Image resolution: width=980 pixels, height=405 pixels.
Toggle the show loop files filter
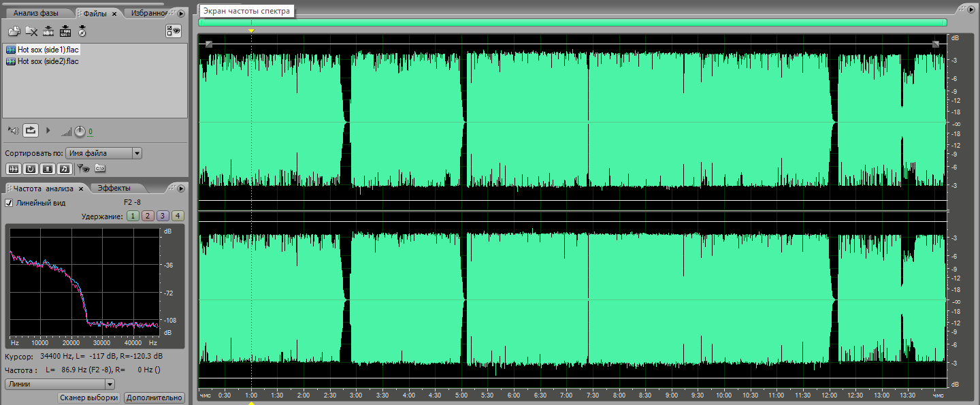click(x=31, y=168)
